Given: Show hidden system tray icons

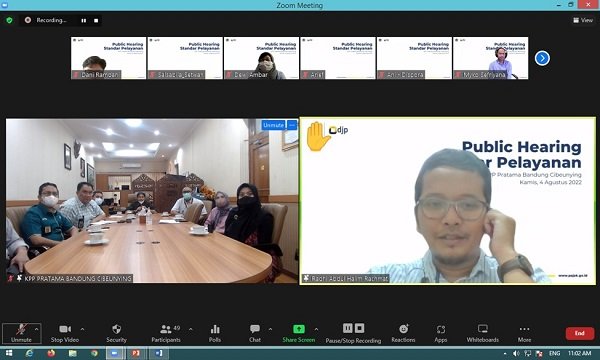Looking at the screenshot, I should (x=505, y=353).
